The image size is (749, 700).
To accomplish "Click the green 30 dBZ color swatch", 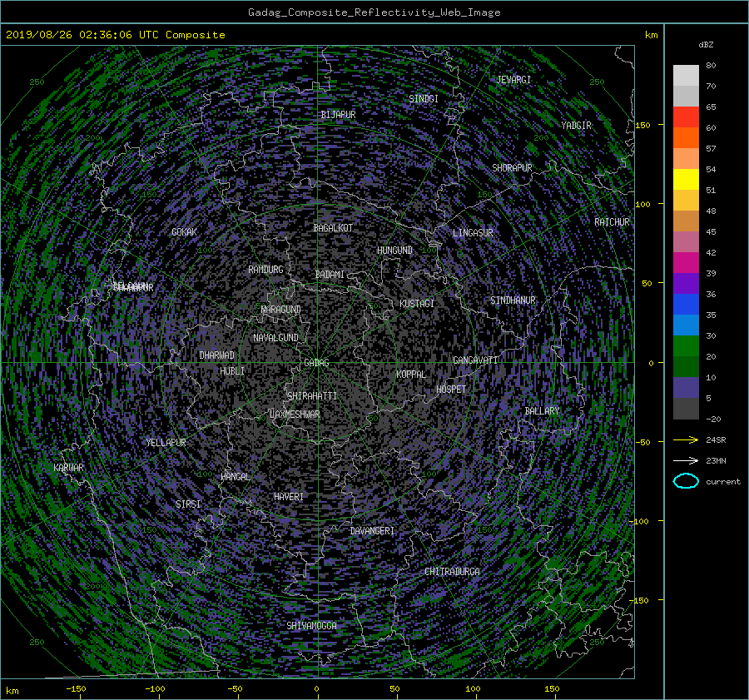I will click(686, 346).
